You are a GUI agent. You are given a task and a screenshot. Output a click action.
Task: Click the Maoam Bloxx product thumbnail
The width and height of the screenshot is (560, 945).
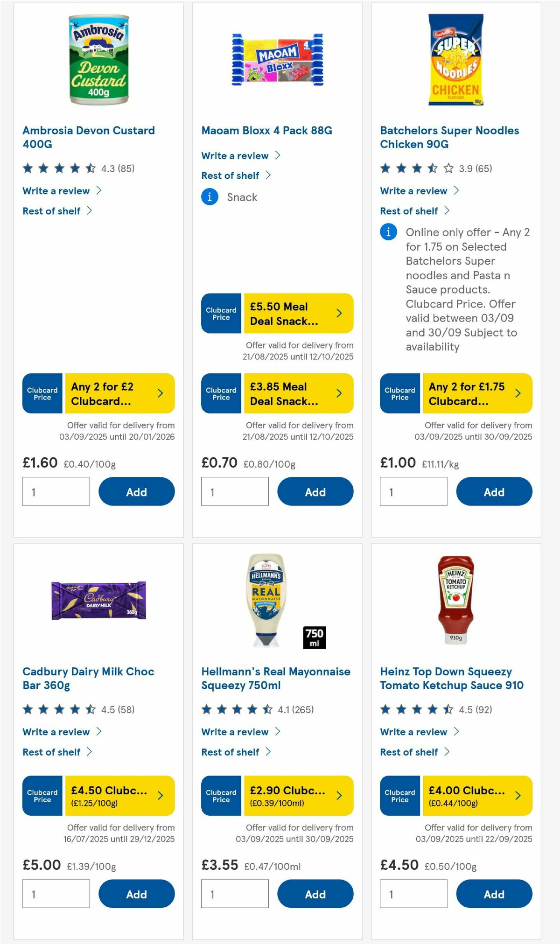276,59
